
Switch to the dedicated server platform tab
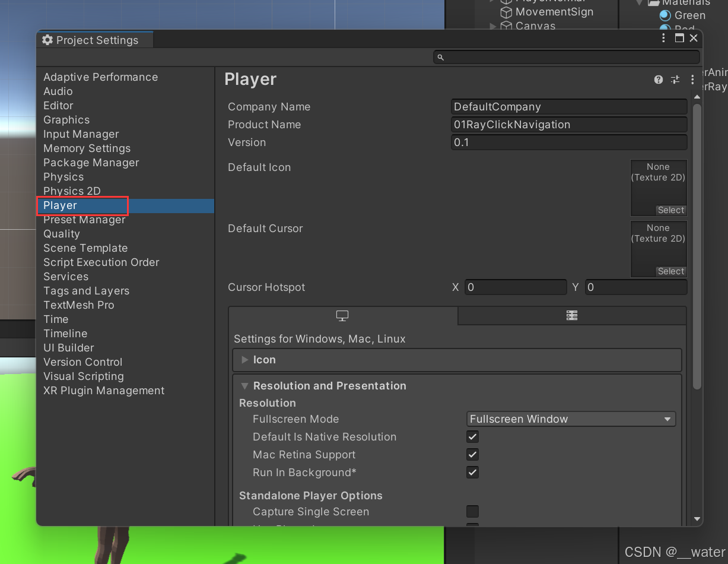click(572, 316)
